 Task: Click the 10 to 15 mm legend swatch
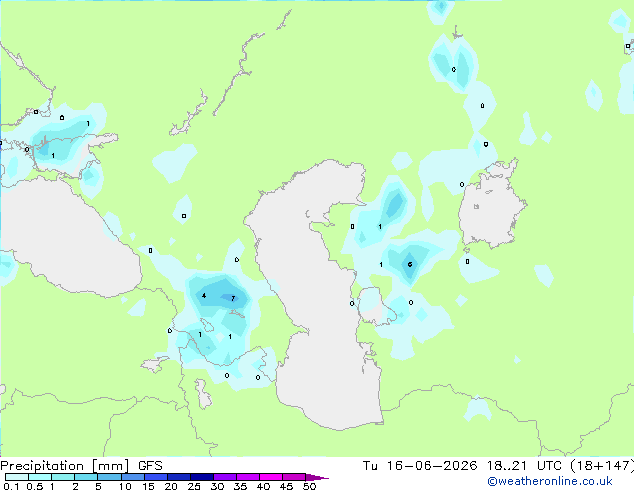point(132,477)
